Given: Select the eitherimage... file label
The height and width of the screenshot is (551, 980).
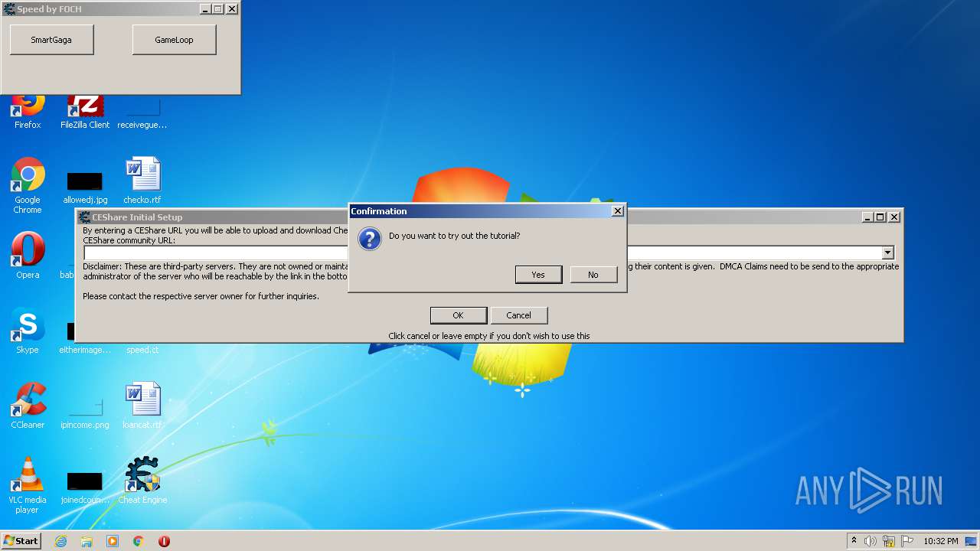Looking at the screenshot, I should tap(85, 350).
